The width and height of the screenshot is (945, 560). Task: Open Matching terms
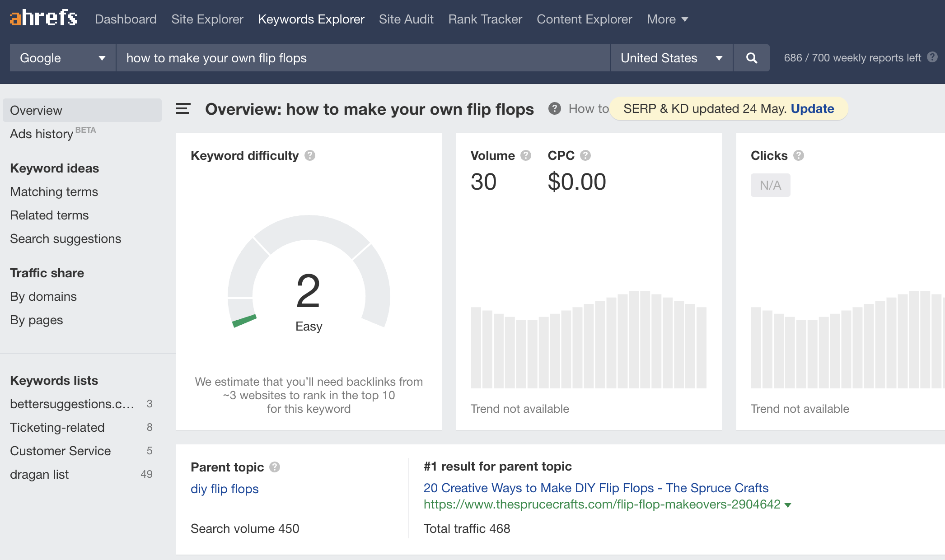(x=54, y=191)
